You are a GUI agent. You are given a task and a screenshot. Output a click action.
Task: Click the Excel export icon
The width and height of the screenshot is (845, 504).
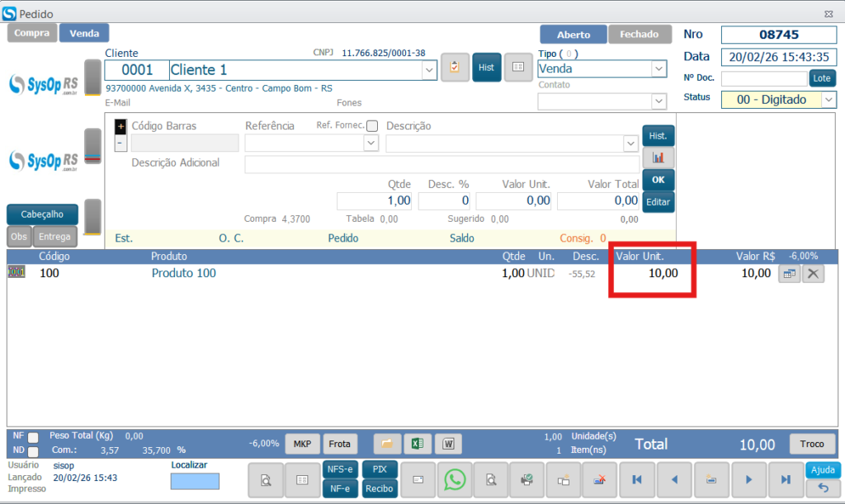(418, 444)
